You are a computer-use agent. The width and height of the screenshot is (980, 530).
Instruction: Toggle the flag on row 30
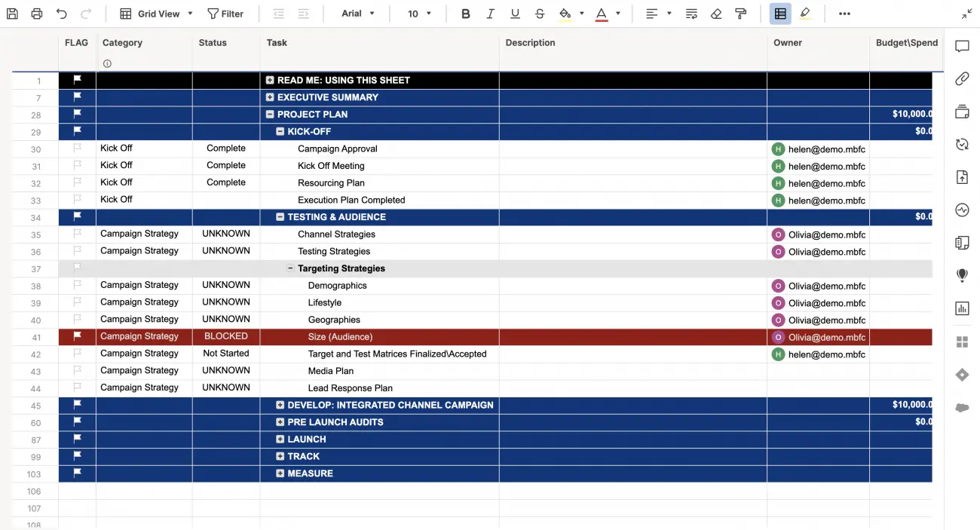[x=76, y=148]
